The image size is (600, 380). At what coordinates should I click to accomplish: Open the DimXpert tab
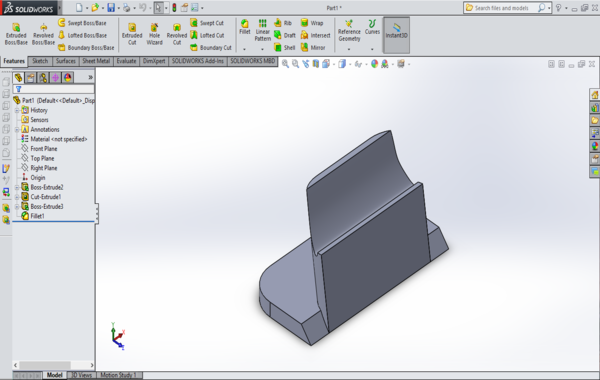point(154,61)
